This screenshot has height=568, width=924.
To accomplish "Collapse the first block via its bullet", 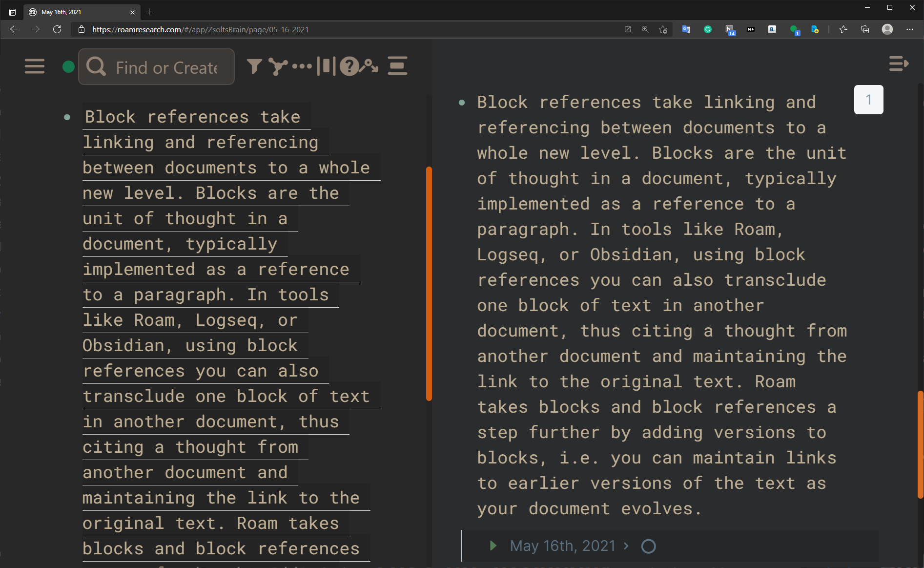I will (x=67, y=117).
